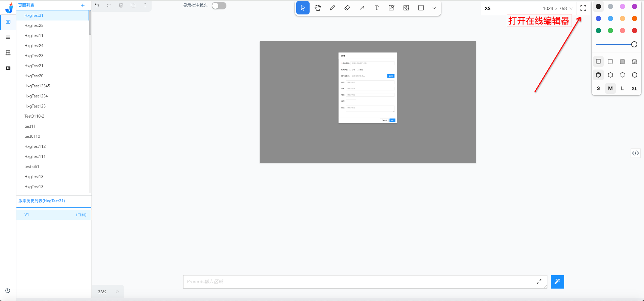This screenshot has width=644, height=301.
Task: Select the eraser tool
Action: coord(347,8)
